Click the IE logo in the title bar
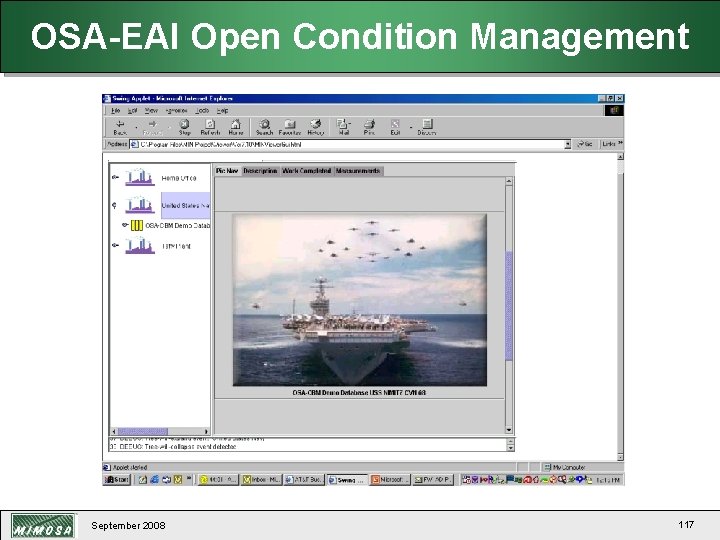This screenshot has height=540, width=720. 107,99
